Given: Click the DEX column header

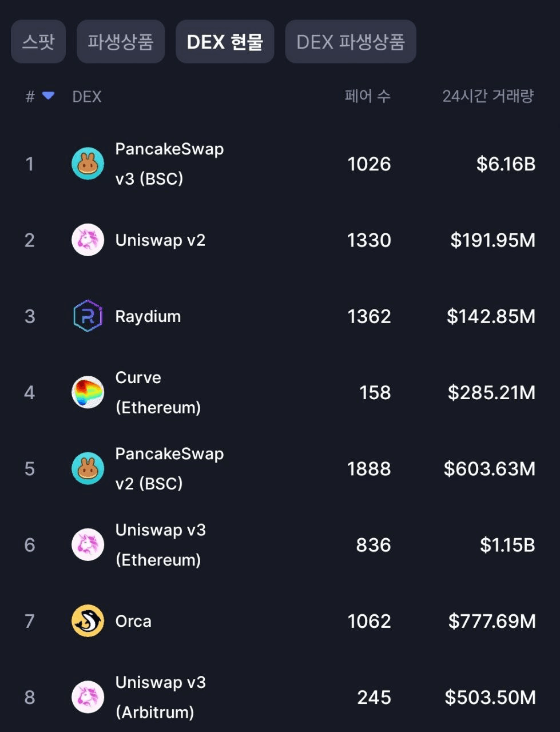Looking at the screenshot, I should (87, 97).
